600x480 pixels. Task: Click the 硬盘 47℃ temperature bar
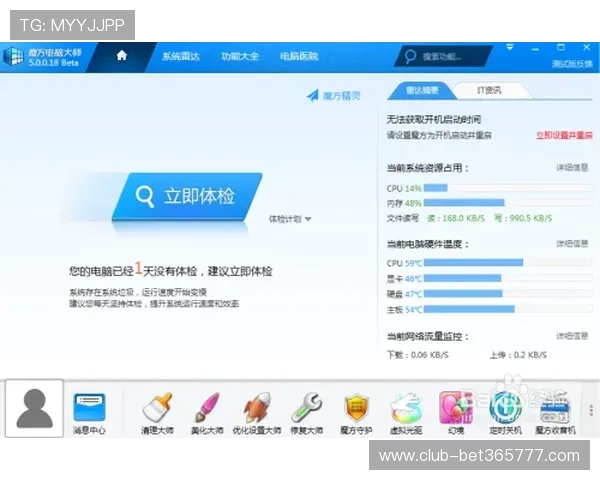pos(508,294)
